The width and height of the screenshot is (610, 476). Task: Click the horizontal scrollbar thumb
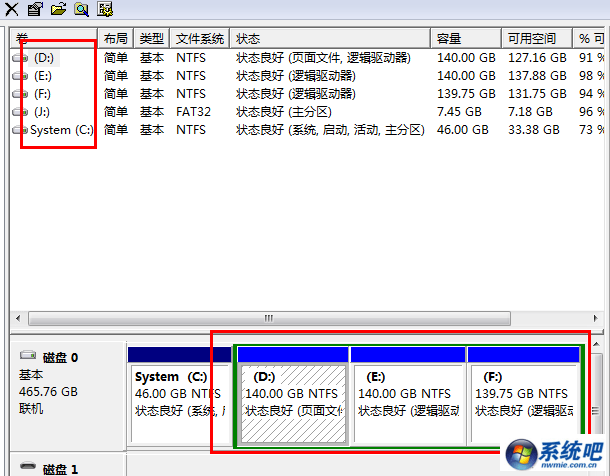click(269, 318)
